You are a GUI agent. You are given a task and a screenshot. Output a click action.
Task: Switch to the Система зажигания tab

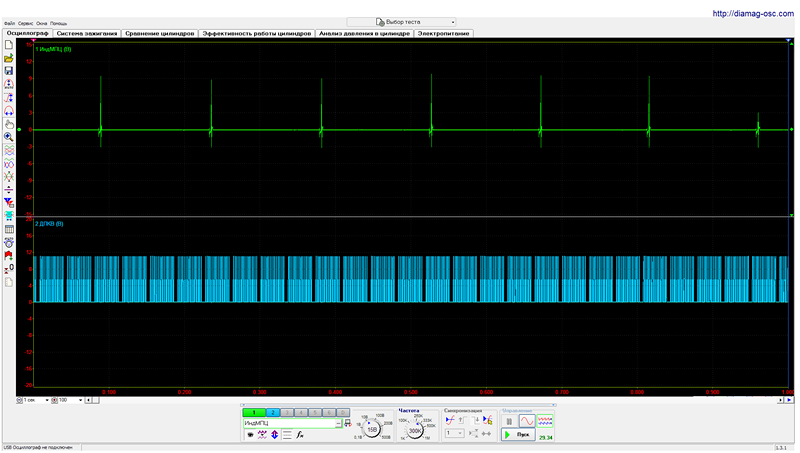tap(87, 33)
